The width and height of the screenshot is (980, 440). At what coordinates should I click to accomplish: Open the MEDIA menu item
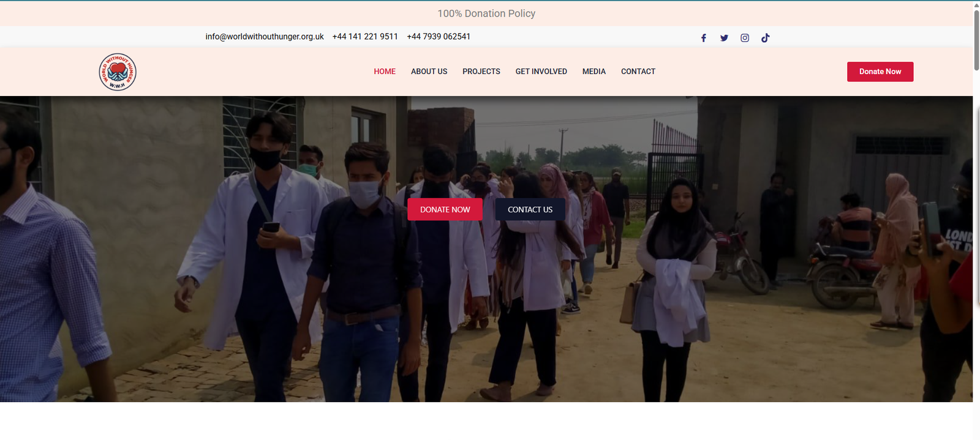(x=594, y=72)
